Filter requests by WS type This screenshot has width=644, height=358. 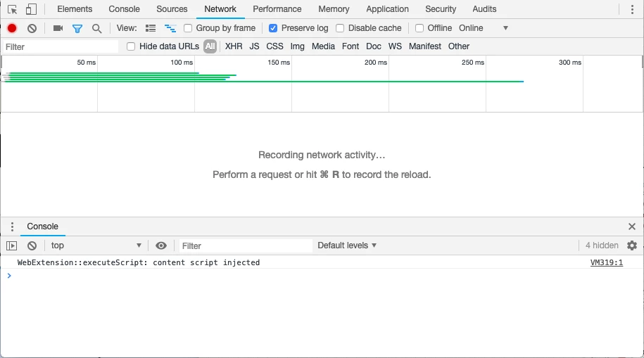(395, 46)
